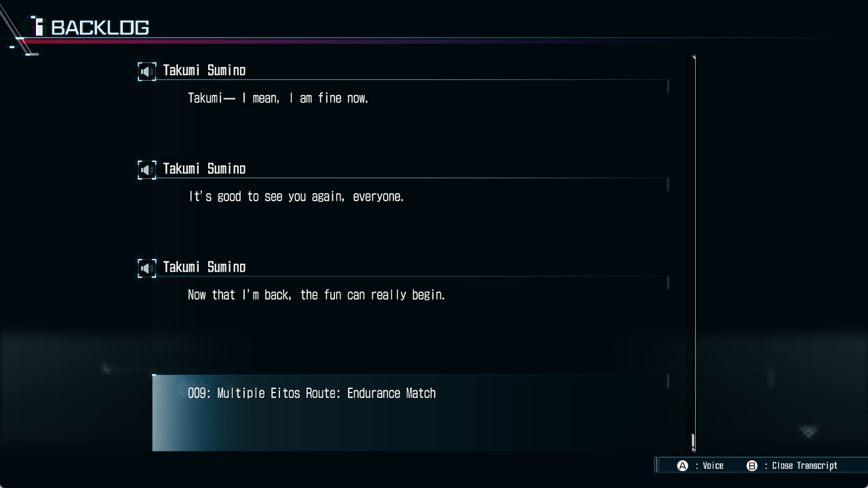Click Takumi Sumino name above "Now that I'm back"
The height and width of the screenshot is (488, 868).
pyautogui.click(x=204, y=267)
